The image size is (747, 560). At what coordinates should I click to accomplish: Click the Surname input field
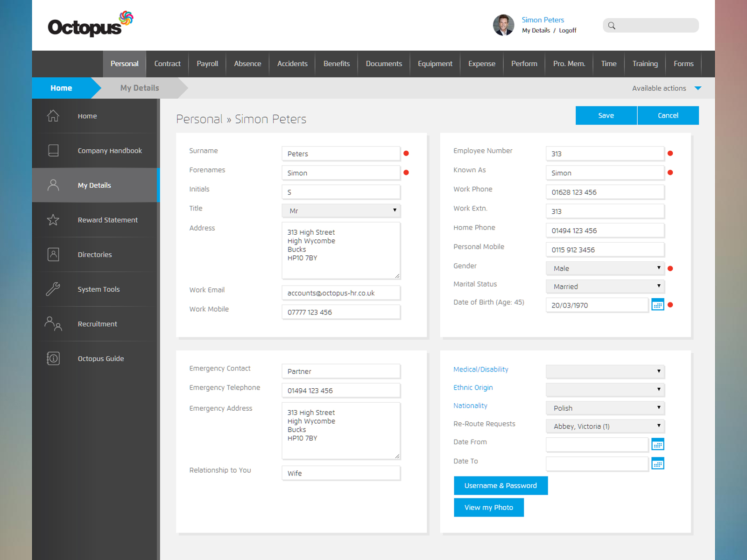pos(341,154)
